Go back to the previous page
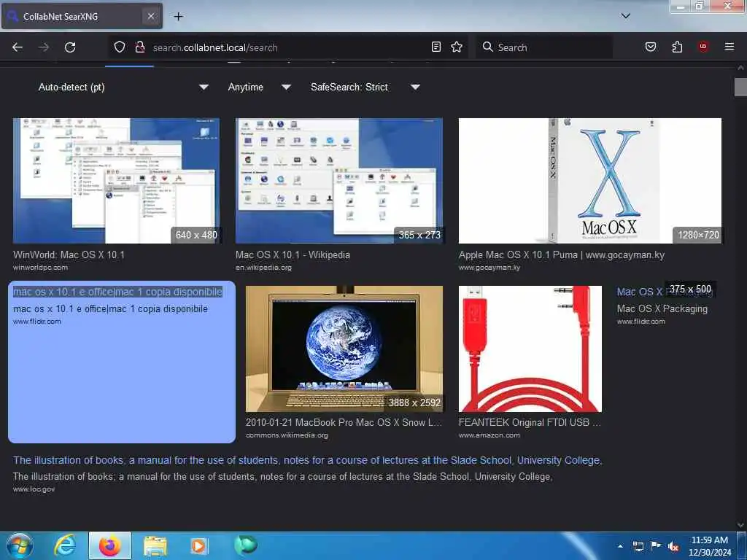This screenshot has height=560, width=747. (x=18, y=47)
